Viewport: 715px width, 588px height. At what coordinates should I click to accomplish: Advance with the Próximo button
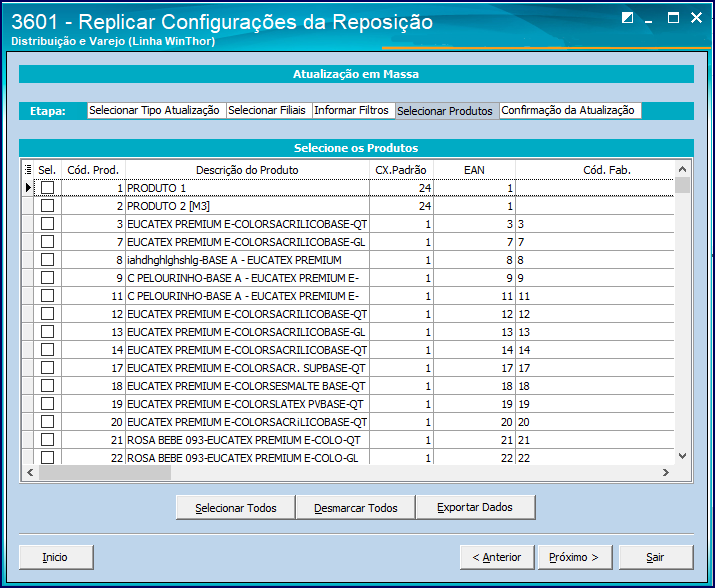575,557
